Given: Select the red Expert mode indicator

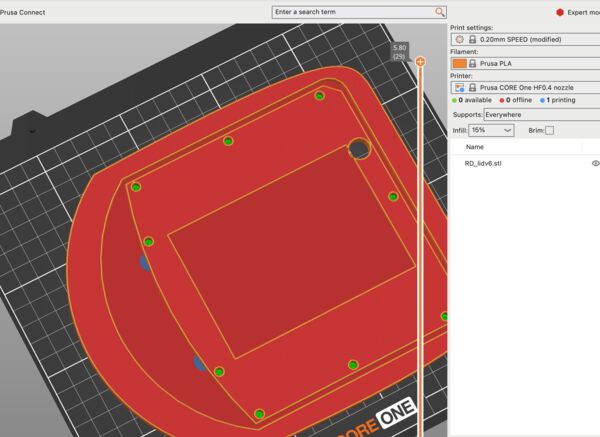Looking at the screenshot, I should (x=560, y=12).
